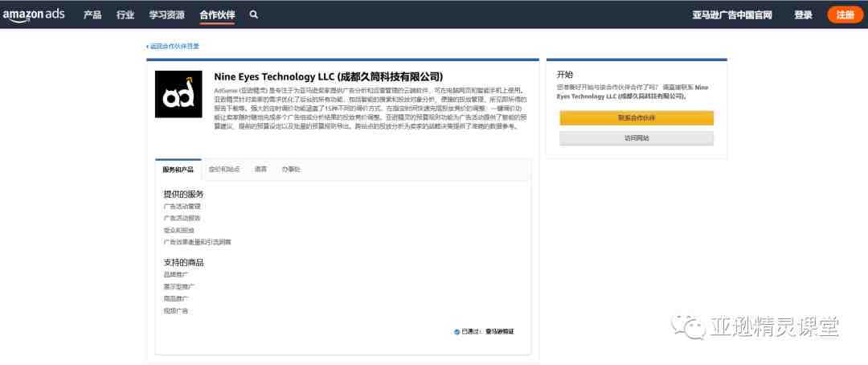Open the 行业 menu
This screenshot has height=365, width=868.
(x=125, y=15)
